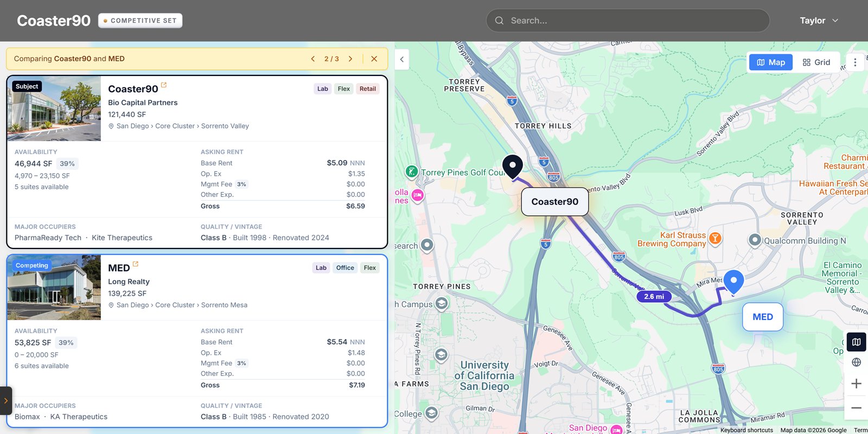Screen dimensions: 868x434
Task: Select the default map type icon
Action: tap(857, 342)
